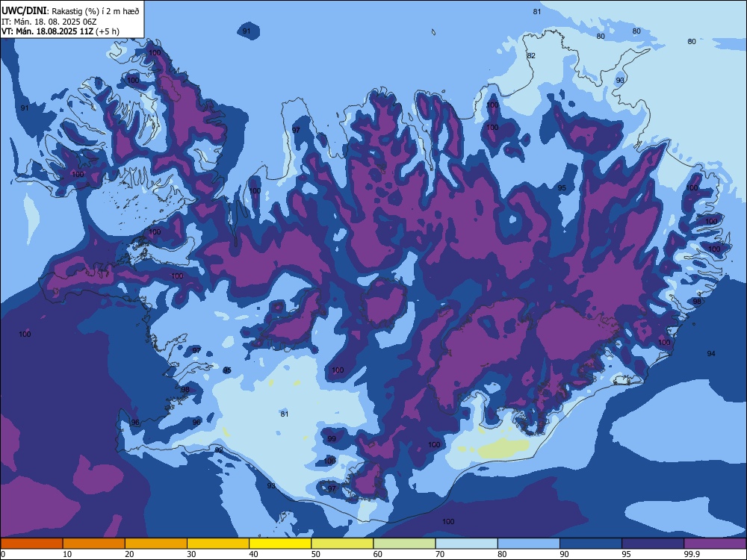Screen dimensions: 747x560
Task: Select the purple above-99.9 legend swatch
Action: click(715, 544)
